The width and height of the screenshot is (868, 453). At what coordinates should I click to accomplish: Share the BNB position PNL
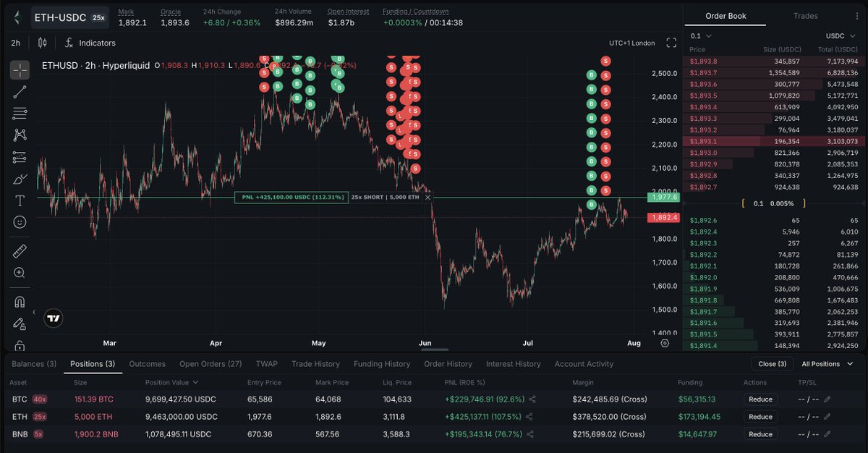pos(530,434)
